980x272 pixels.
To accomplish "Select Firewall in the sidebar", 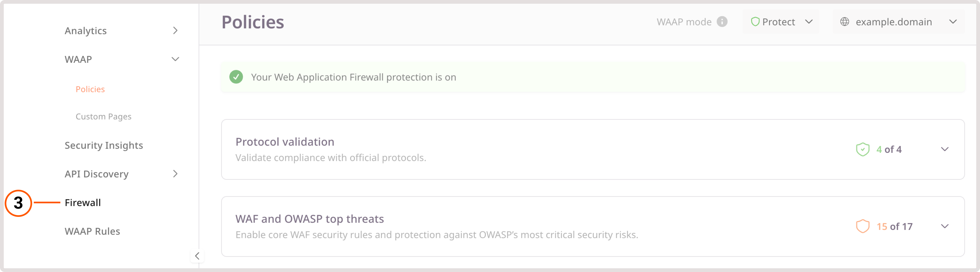I will point(83,203).
